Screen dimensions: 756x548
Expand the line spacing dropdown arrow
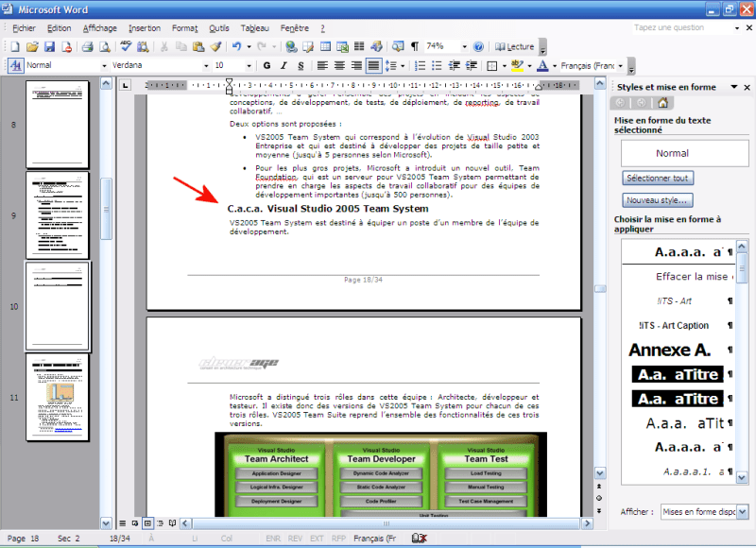[403, 65]
